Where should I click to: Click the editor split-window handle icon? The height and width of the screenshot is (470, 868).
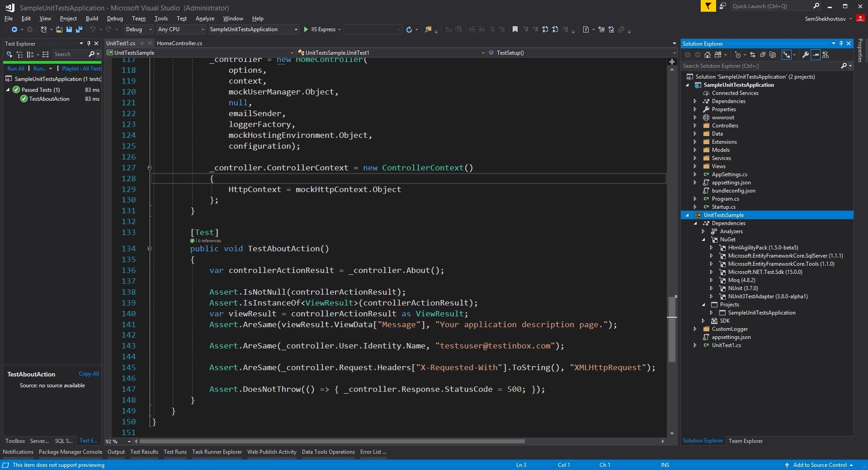point(672,61)
